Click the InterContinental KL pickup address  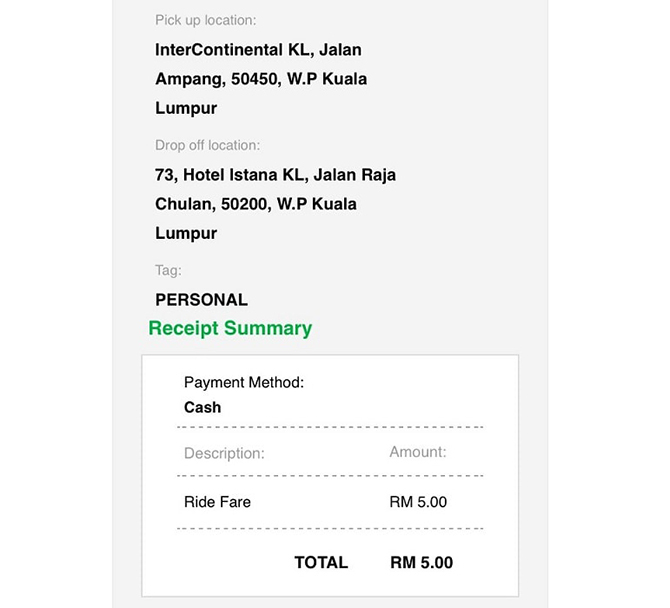261,79
